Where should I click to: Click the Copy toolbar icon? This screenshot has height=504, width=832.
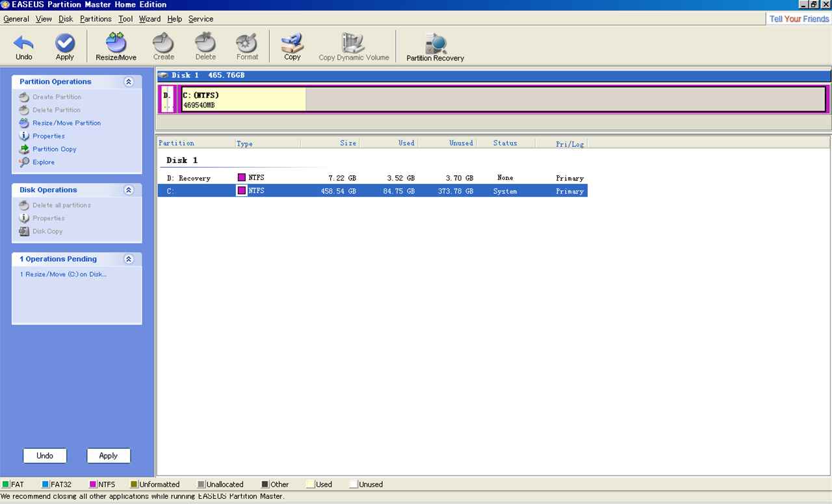(x=292, y=43)
